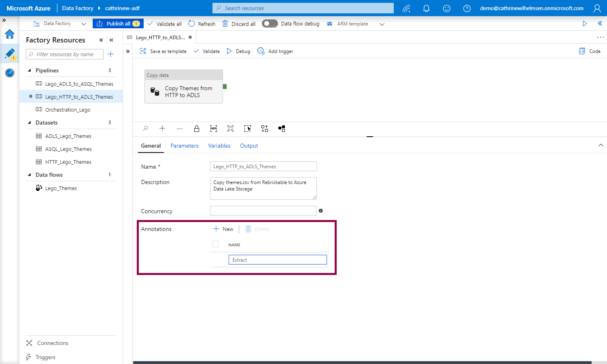Collapse the properties panel with chevron

(x=601, y=145)
